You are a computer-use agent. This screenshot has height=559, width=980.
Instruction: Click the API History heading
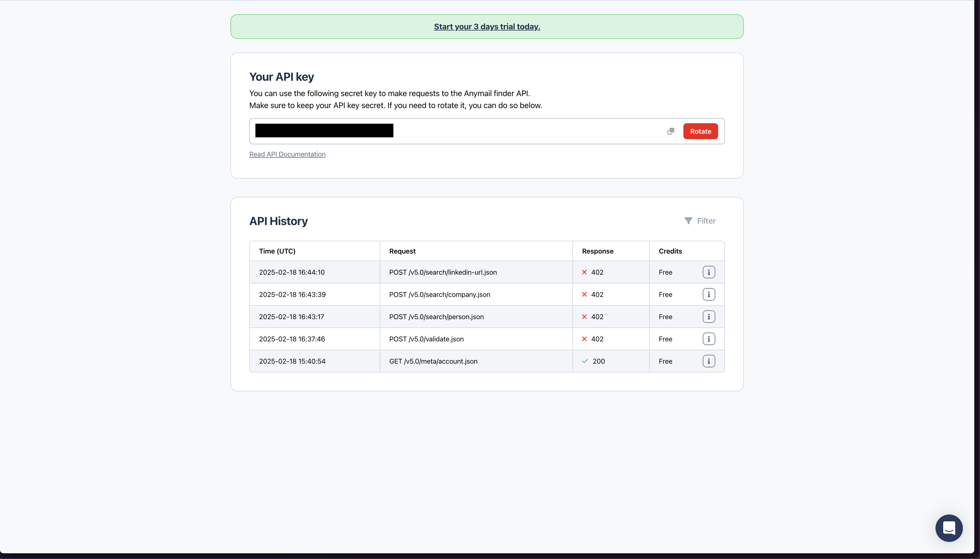(278, 221)
